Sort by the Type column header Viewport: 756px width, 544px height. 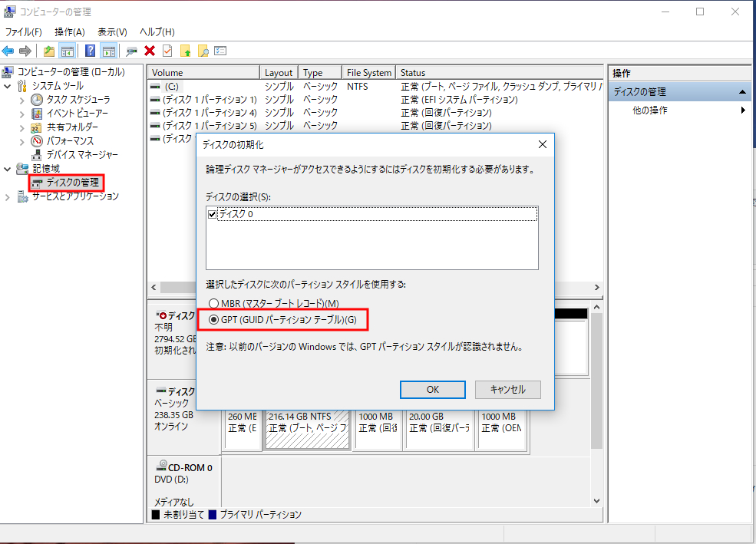pos(319,73)
